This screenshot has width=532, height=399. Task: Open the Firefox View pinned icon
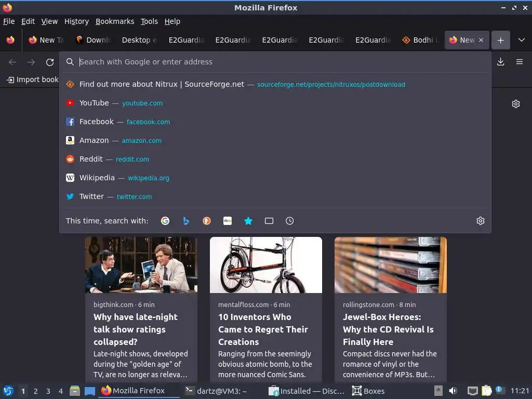click(x=10, y=40)
